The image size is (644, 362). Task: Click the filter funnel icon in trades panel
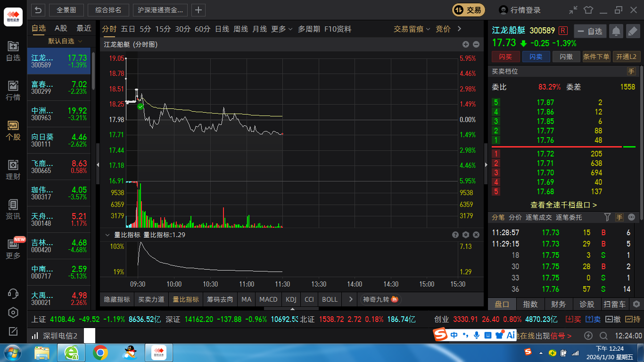point(607,217)
